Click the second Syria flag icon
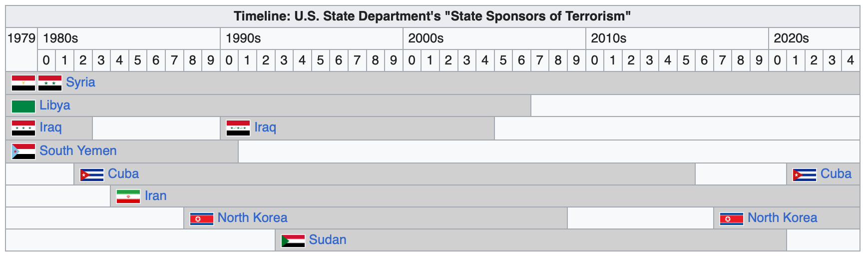The height and width of the screenshot is (260, 868). pyautogui.click(x=50, y=83)
